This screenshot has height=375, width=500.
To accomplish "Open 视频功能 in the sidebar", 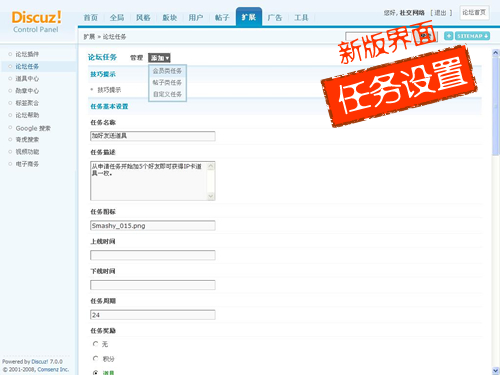I will click(27, 152).
